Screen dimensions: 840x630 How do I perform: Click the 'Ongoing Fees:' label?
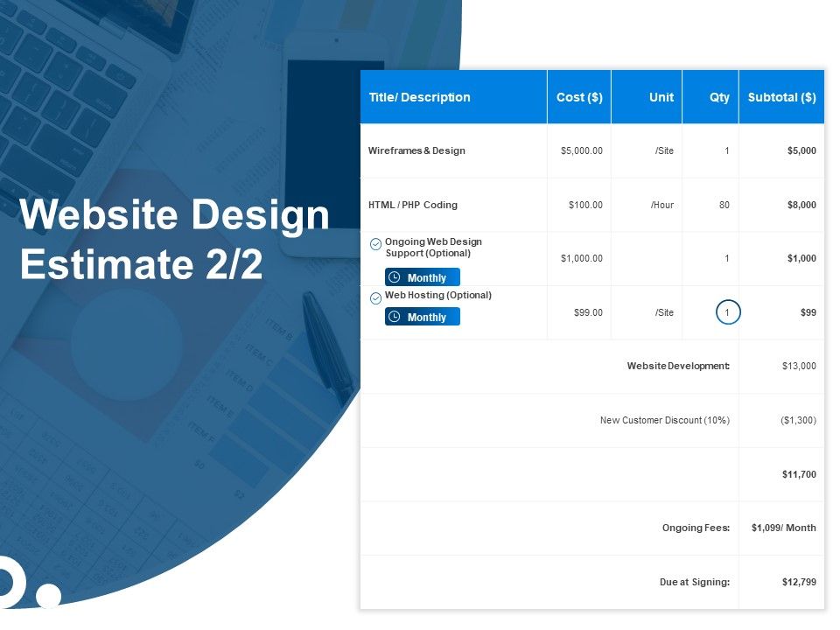point(696,528)
